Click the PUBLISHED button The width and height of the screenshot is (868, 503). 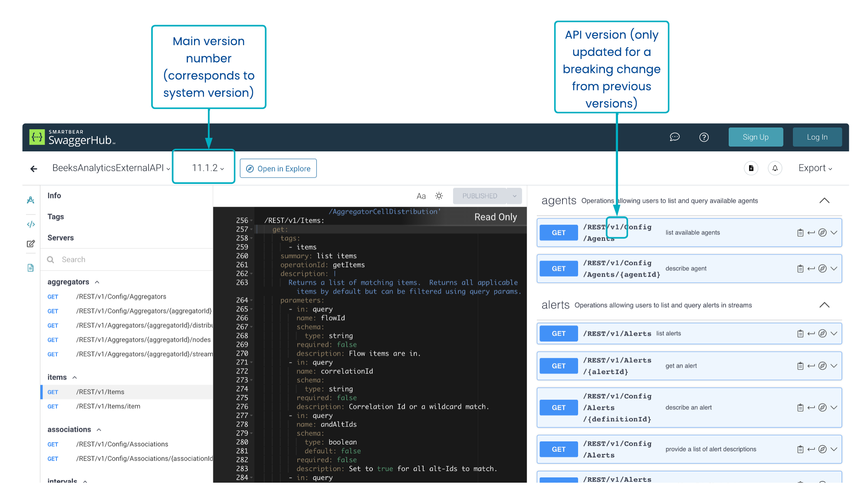pyautogui.click(x=480, y=196)
